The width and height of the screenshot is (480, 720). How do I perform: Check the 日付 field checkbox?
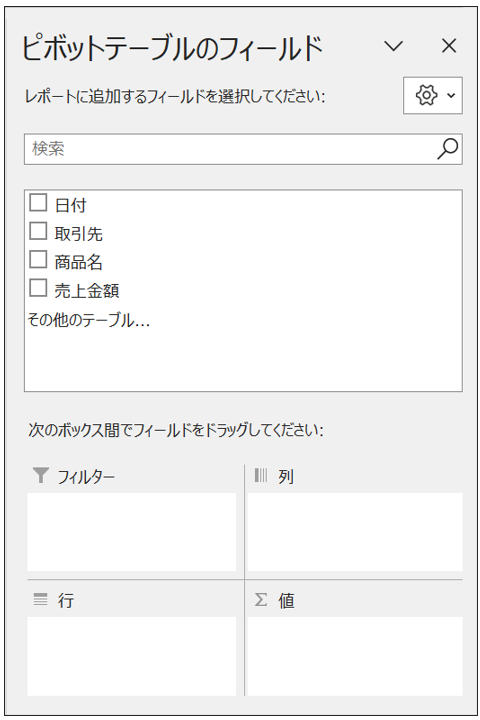click(38, 202)
